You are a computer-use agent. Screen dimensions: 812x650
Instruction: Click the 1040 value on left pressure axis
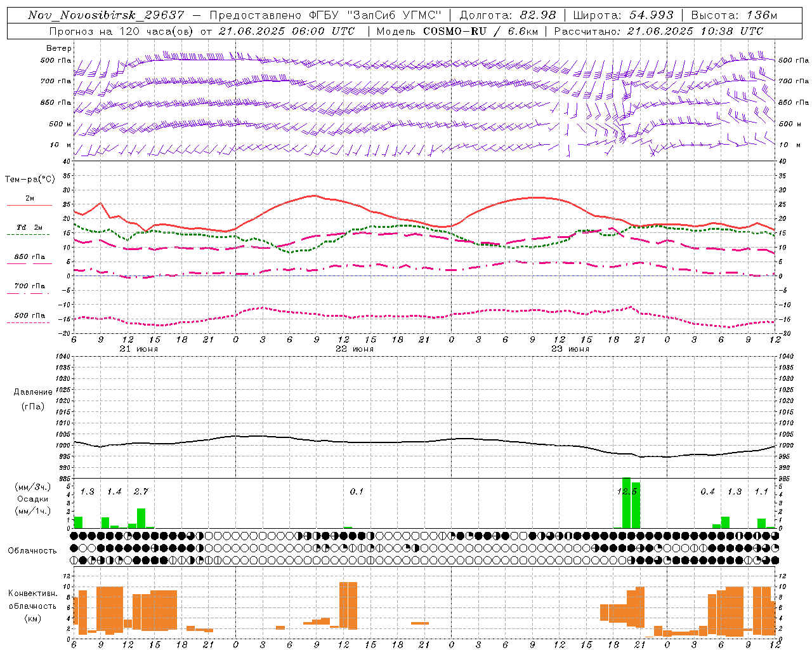click(63, 356)
